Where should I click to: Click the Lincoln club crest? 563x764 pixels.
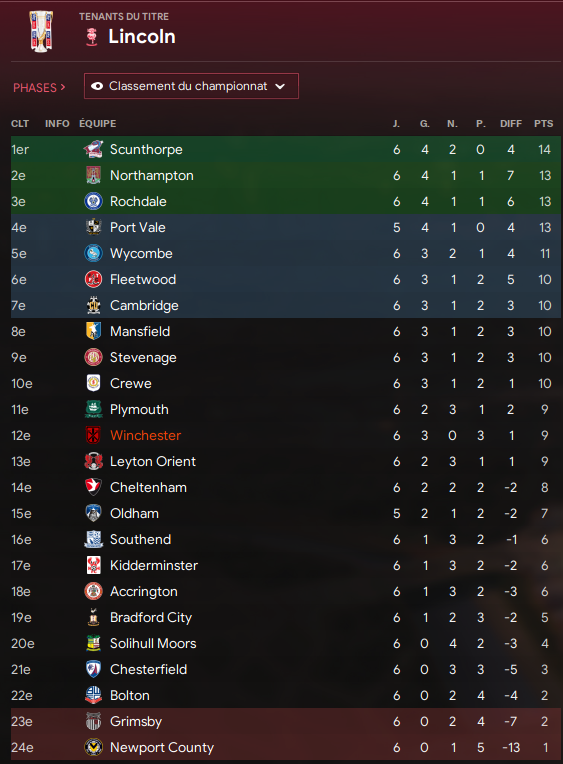(x=92, y=37)
